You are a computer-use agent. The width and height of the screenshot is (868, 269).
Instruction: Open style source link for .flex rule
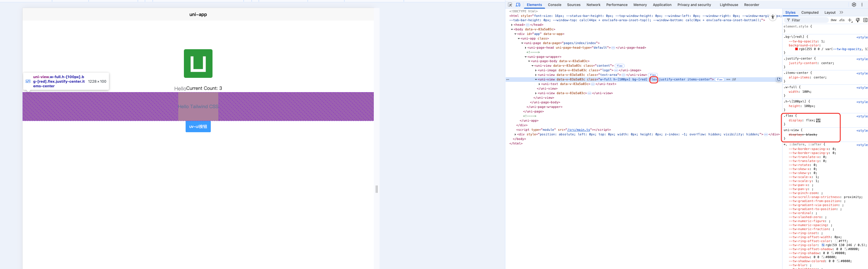[x=862, y=116]
